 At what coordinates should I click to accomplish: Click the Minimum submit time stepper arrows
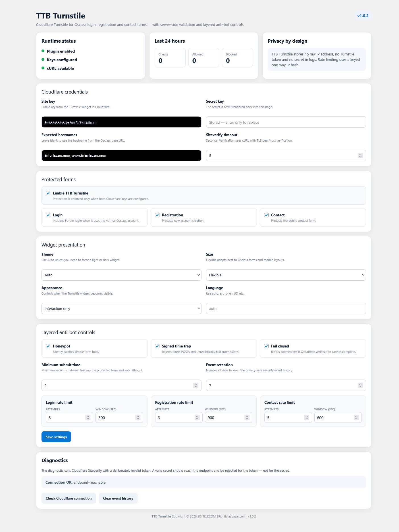pyautogui.click(x=196, y=385)
